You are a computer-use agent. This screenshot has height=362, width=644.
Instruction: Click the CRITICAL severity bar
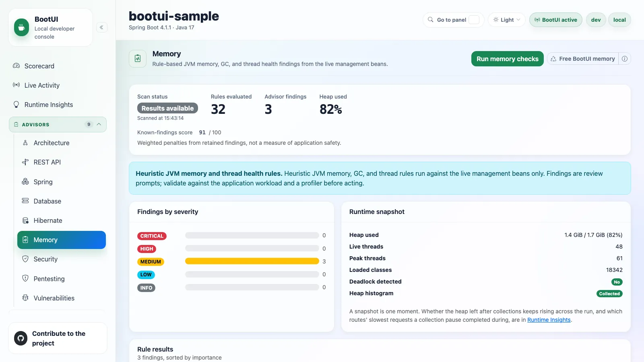pos(252,235)
